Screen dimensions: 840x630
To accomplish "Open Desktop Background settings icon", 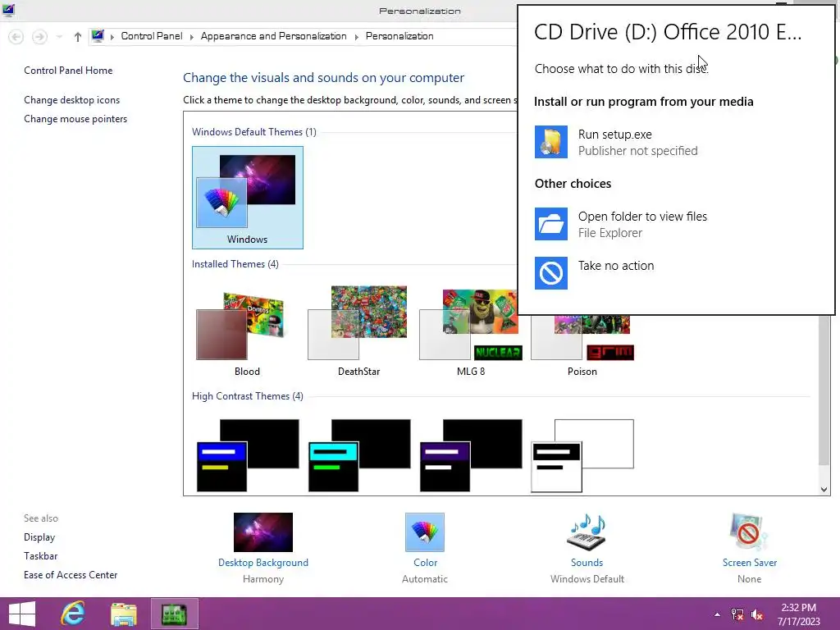I will coord(263,532).
